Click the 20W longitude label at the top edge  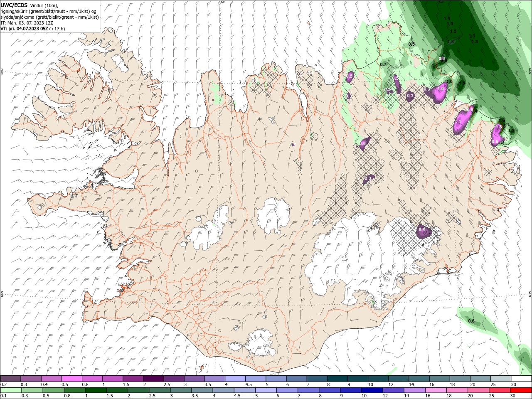click(222, 2)
